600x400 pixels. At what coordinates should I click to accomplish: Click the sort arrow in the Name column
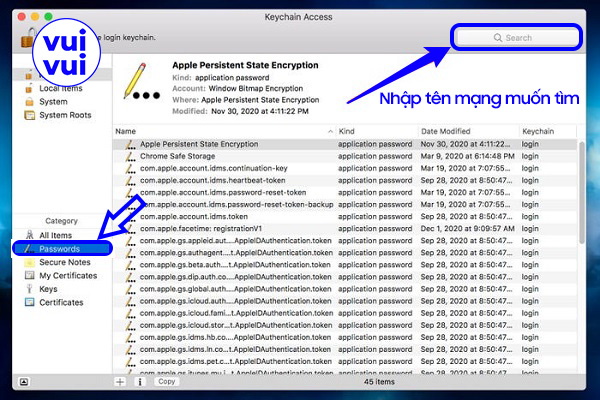(x=330, y=132)
